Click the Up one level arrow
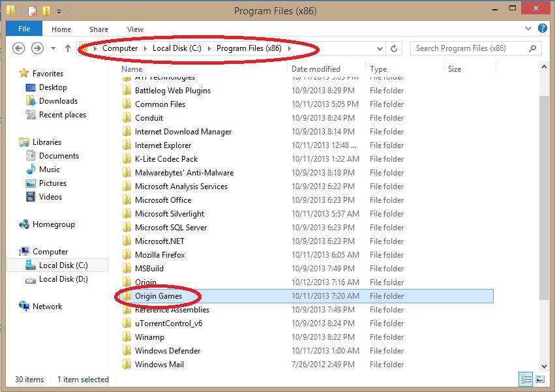555x392 pixels. click(x=68, y=48)
